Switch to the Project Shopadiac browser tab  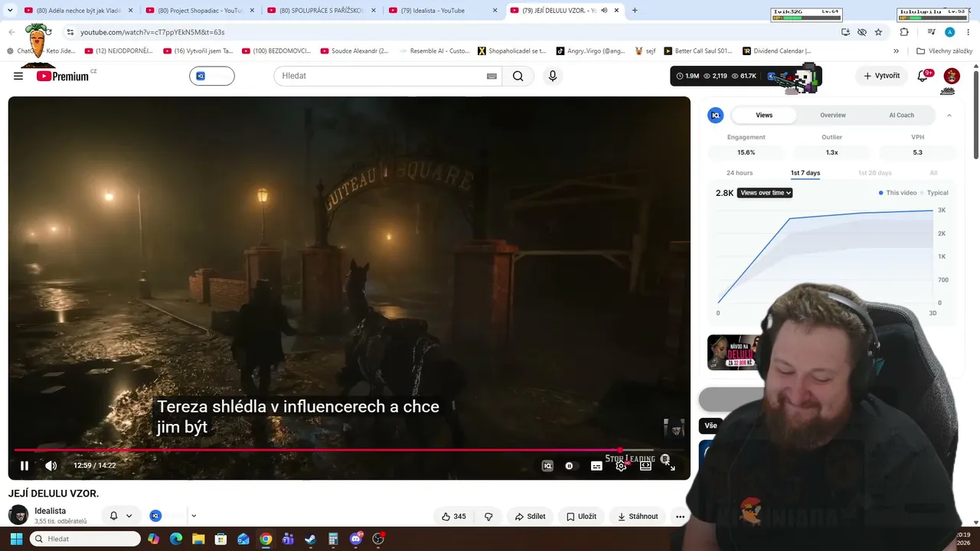click(199, 11)
